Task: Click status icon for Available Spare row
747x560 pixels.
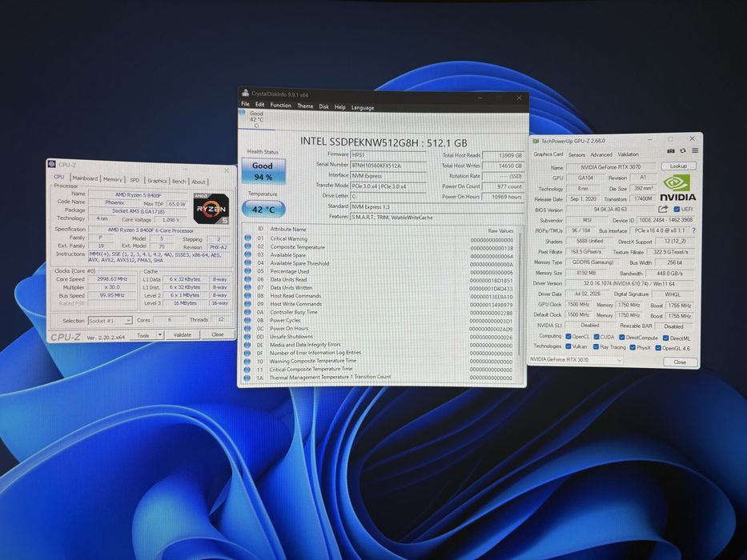Action: [x=247, y=254]
